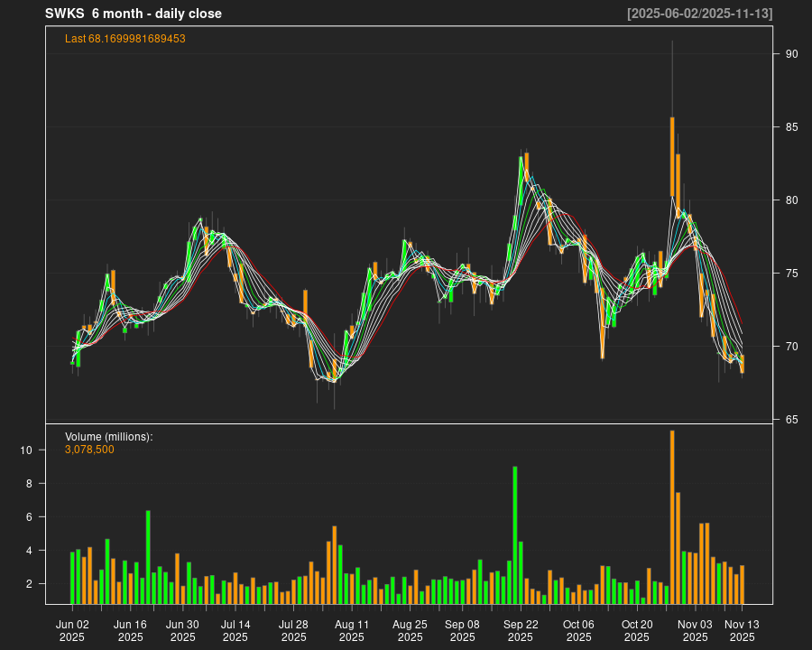
Task: Click the 6 volume axis label
Action: pos(30,517)
